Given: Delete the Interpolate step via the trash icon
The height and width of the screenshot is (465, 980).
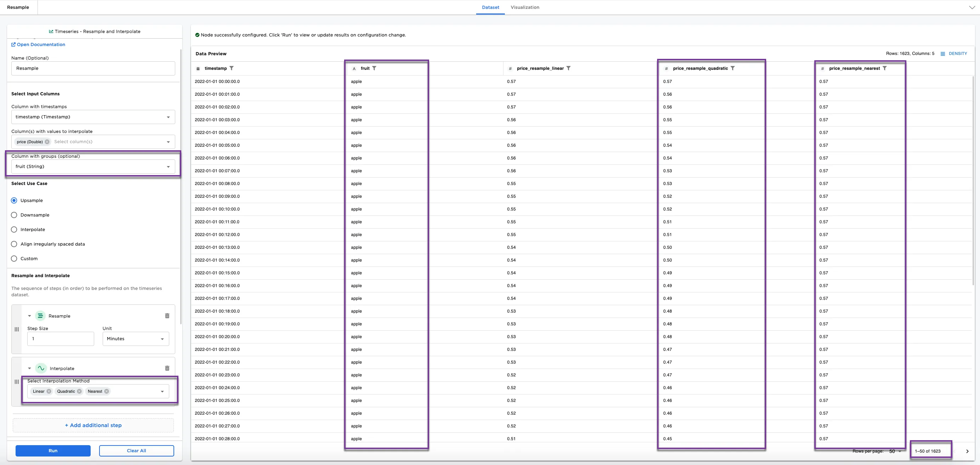Looking at the screenshot, I should [167, 368].
